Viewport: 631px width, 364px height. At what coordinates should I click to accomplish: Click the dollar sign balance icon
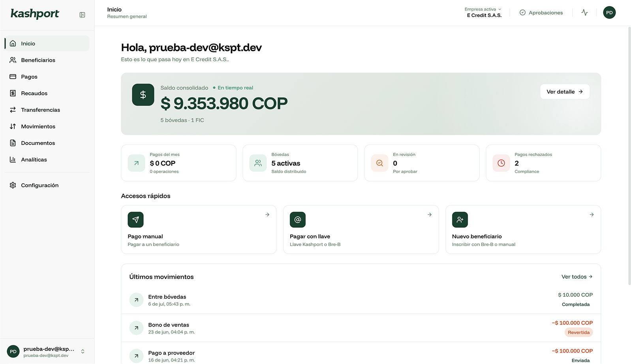click(x=143, y=95)
